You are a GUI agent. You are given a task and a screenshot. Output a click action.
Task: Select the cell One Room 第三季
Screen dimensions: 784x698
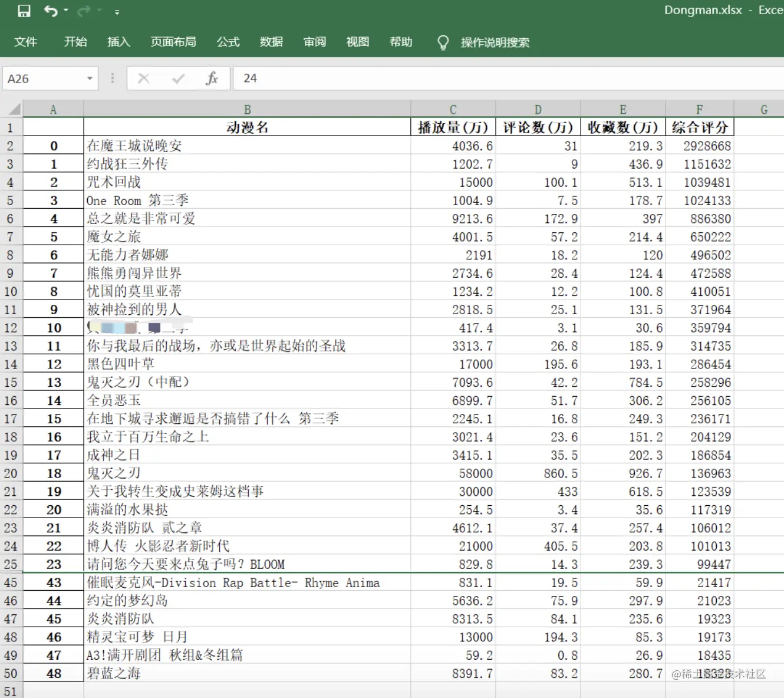click(247, 200)
